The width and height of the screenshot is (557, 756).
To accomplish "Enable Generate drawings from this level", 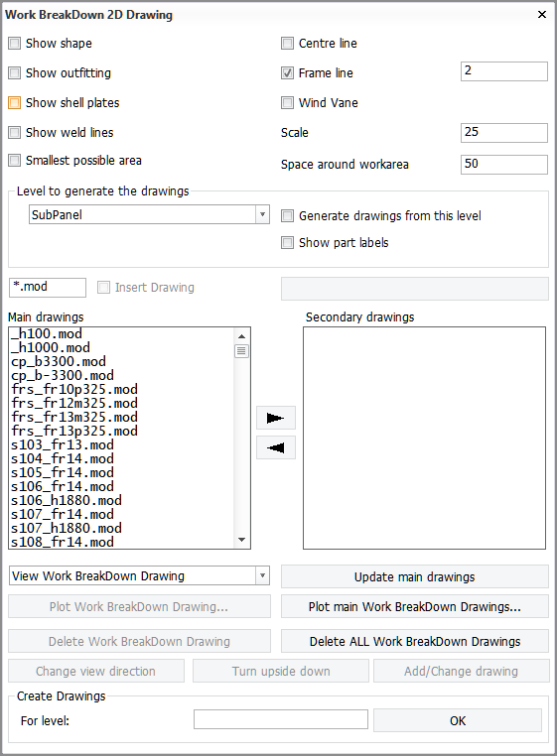I will pos(287,216).
